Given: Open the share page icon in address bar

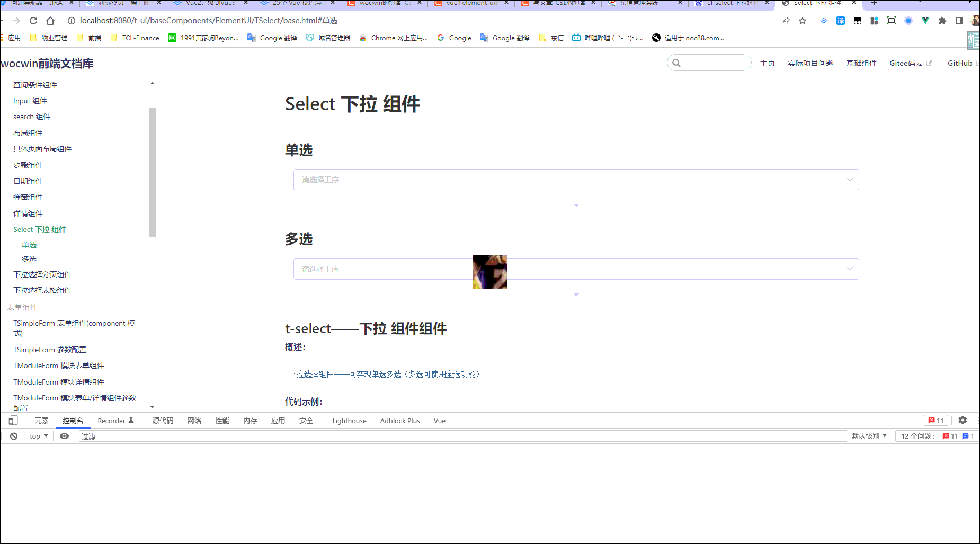Looking at the screenshot, I should click(786, 21).
